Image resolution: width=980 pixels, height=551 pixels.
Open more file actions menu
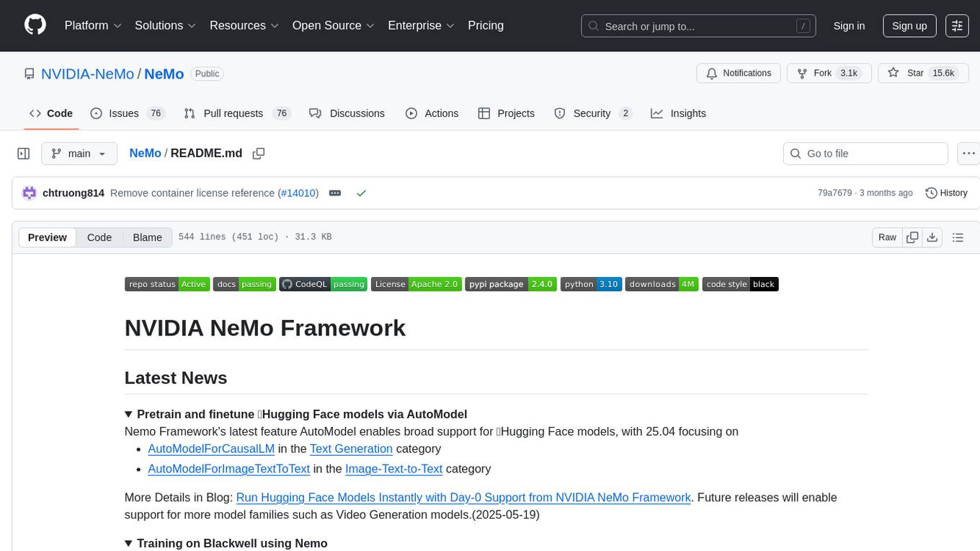tap(968, 154)
